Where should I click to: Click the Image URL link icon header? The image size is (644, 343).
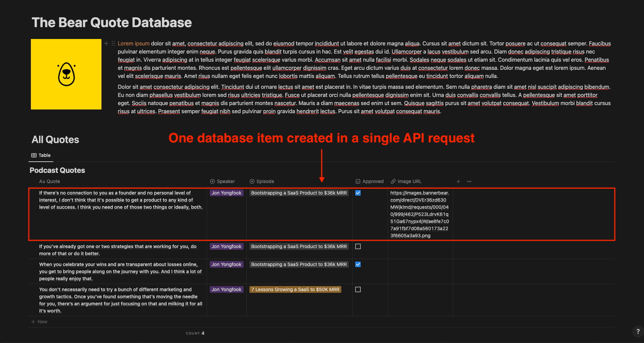pyautogui.click(x=393, y=181)
